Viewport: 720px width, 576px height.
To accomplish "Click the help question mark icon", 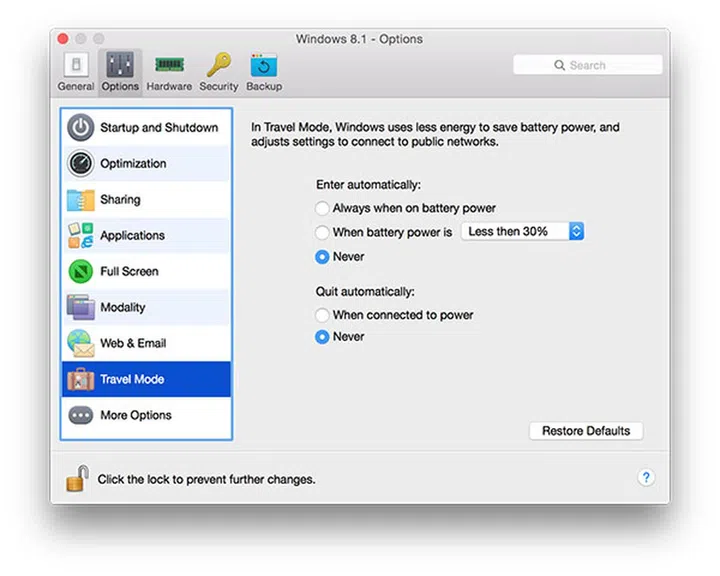I will tap(646, 478).
